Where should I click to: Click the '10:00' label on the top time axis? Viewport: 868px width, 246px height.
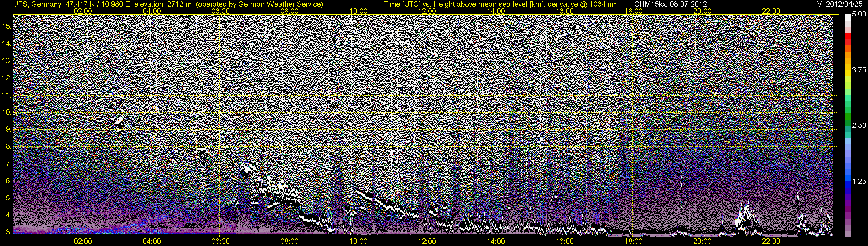[358, 11]
